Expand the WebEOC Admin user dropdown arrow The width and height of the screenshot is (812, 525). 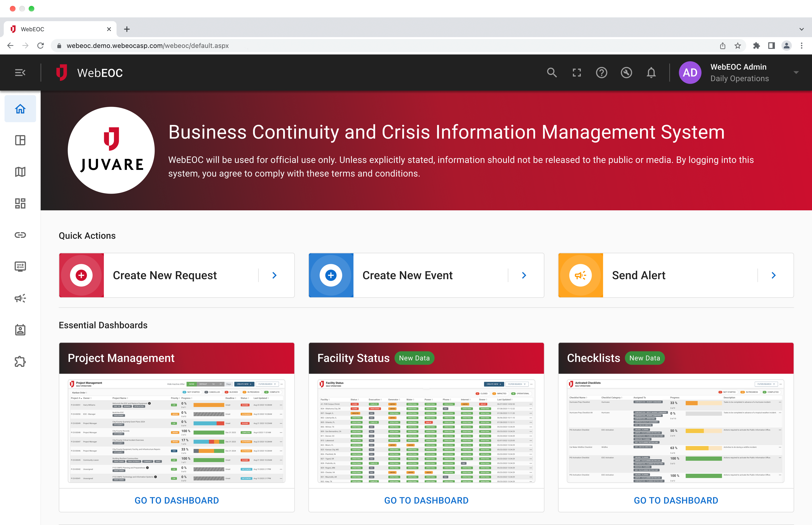796,73
